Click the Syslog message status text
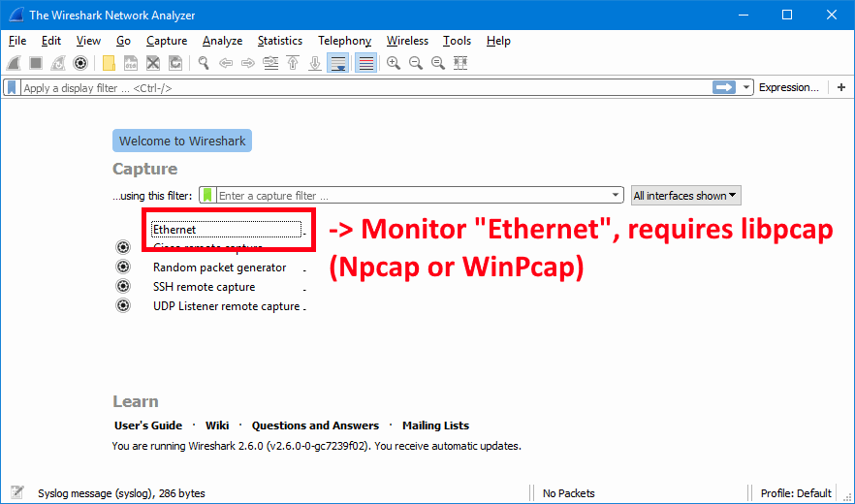 [121, 493]
